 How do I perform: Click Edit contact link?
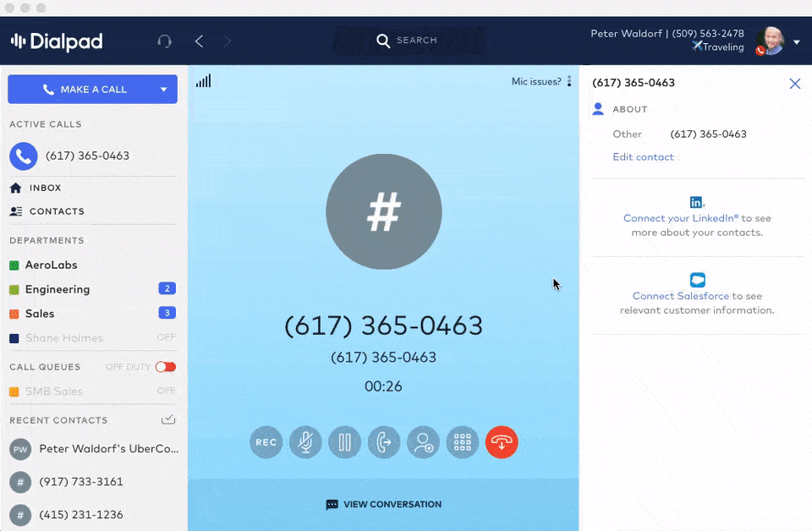(x=643, y=157)
